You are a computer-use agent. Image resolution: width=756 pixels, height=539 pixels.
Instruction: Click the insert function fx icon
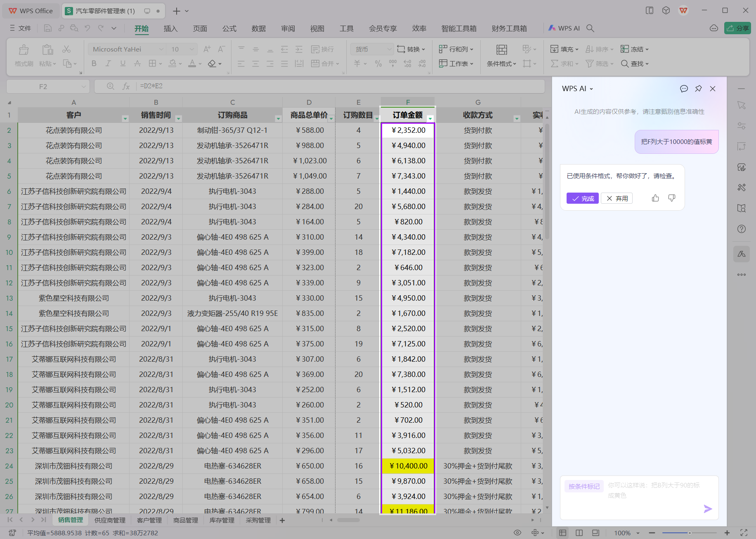tap(126, 86)
